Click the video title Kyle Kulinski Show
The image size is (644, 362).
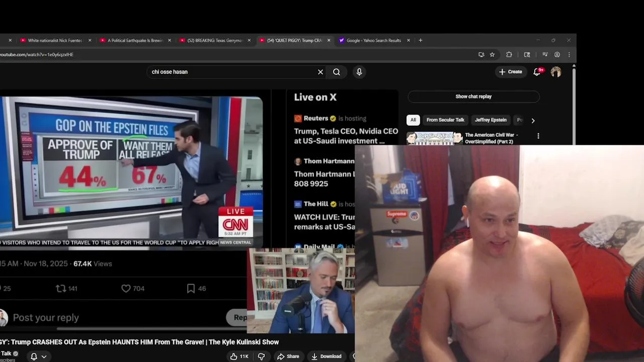pyautogui.click(x=139, y=342)
